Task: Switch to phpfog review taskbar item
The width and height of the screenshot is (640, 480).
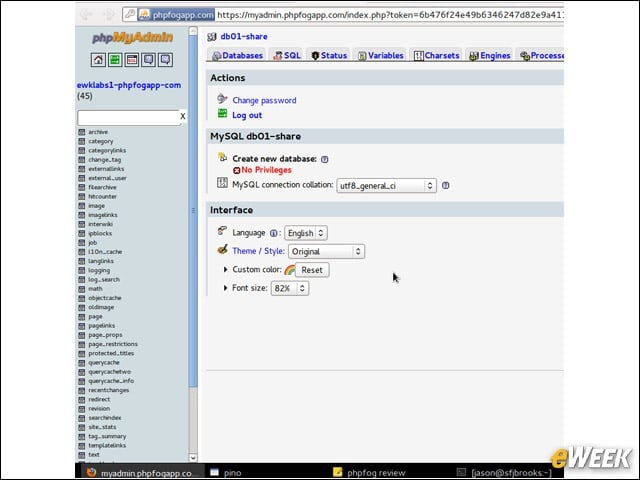Action: tap(369, 473)
